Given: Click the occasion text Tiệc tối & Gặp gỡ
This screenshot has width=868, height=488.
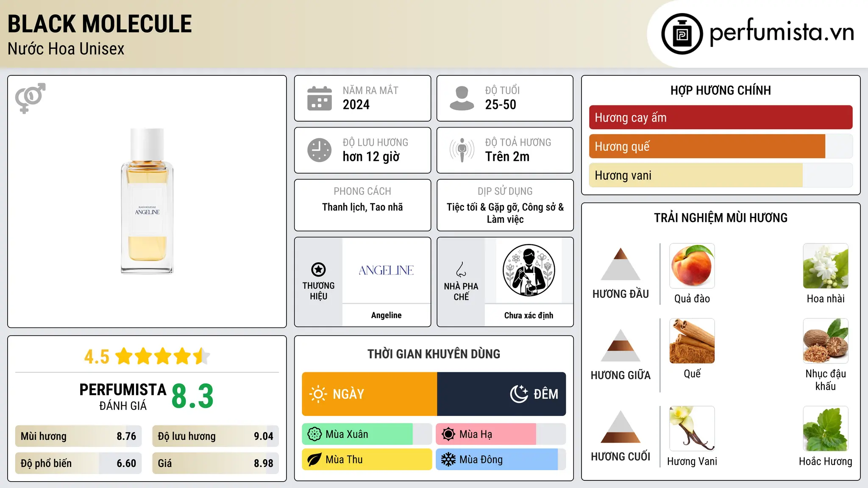Looking at the screenshot, I should (483, 207).
